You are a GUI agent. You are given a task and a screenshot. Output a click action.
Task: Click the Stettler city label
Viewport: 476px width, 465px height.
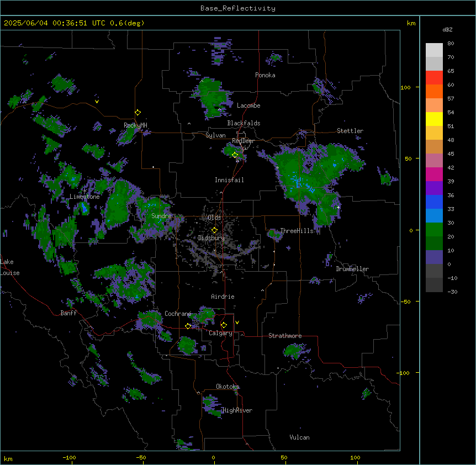(x=350, y=131)
